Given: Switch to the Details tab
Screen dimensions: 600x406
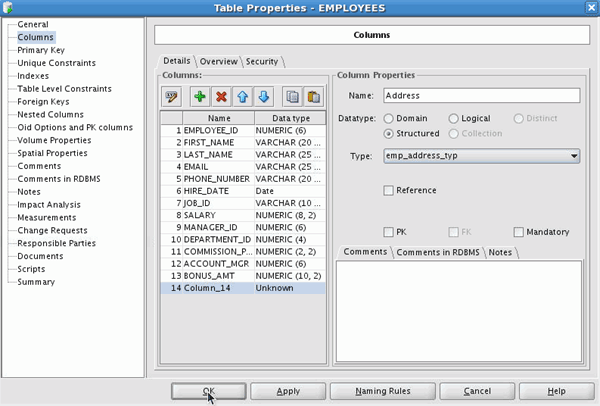Looking at the screenshot, I should point(176,61).
